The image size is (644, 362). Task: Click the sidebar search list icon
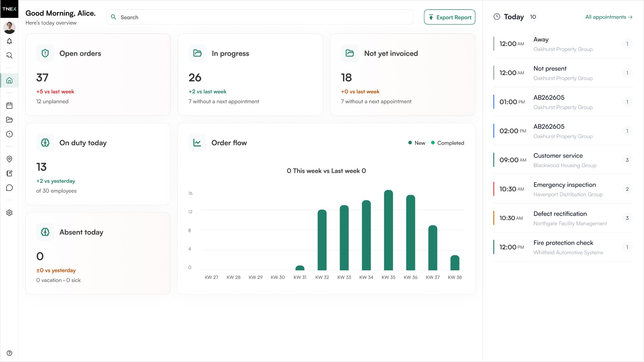[x=9, y=55]
